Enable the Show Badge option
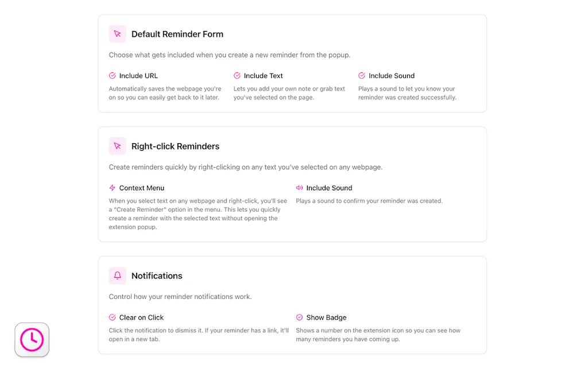 coord(322,317)
